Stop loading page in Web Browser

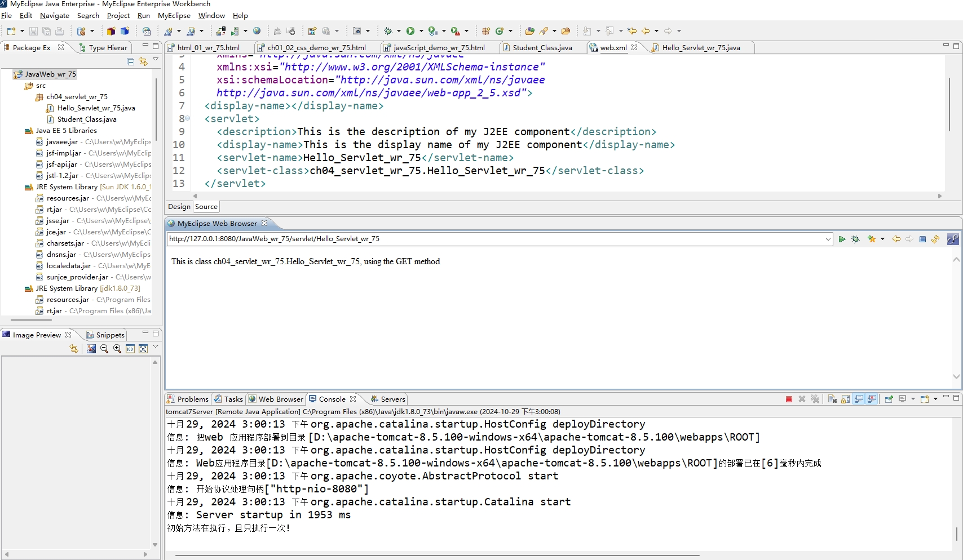922,239
